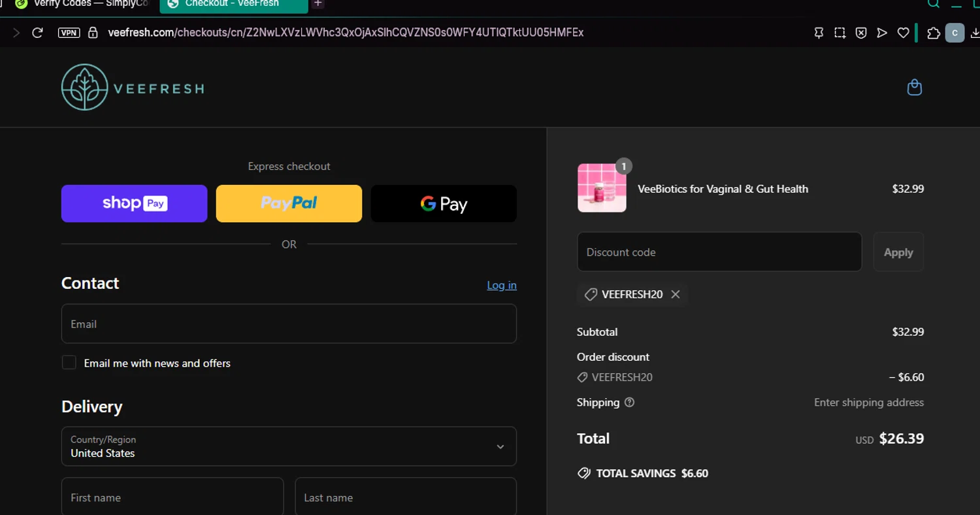Click the Enter shipping address text
Screen dimensions: 980x515
(x=869, y=403)
